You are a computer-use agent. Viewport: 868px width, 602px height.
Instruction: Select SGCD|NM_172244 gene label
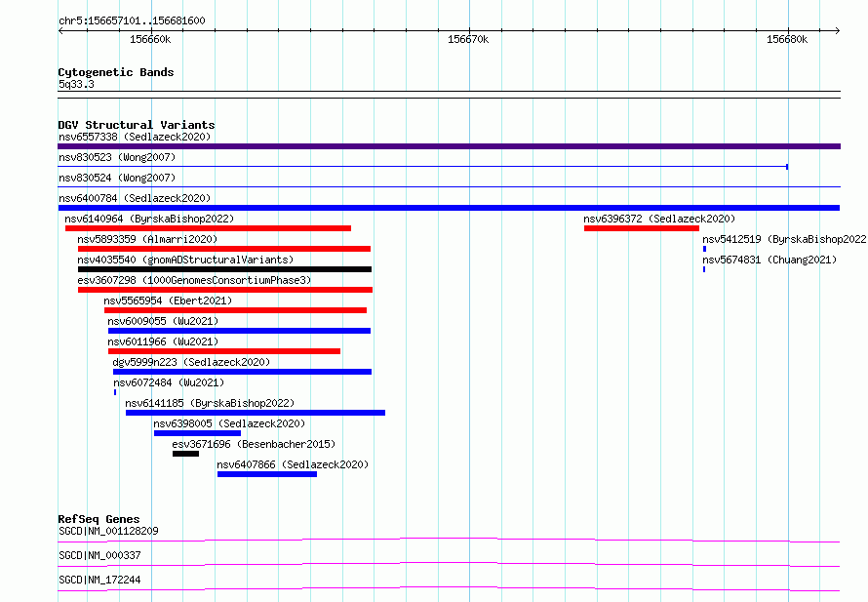(99, 580)
